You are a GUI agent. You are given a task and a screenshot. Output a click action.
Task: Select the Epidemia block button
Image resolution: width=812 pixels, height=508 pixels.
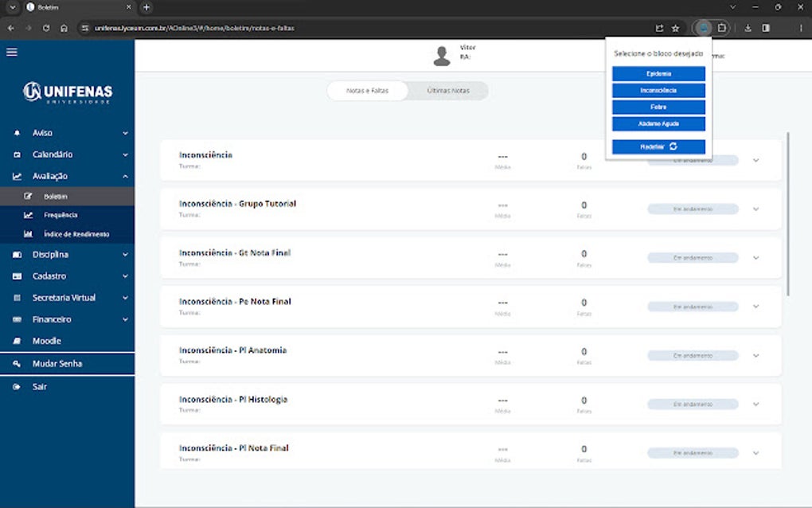click(x=658, y=74)
